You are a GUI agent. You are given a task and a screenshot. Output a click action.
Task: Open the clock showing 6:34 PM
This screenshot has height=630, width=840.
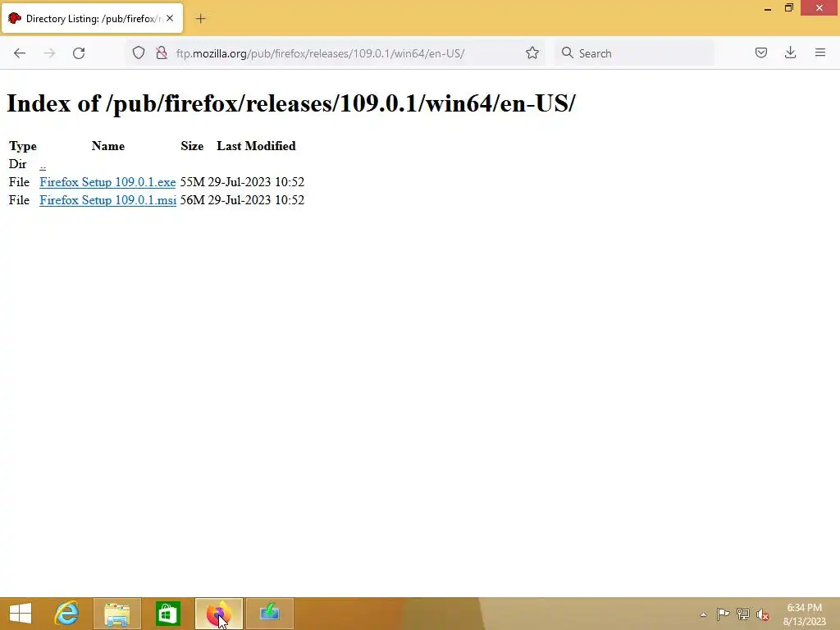tap(804, 614)
